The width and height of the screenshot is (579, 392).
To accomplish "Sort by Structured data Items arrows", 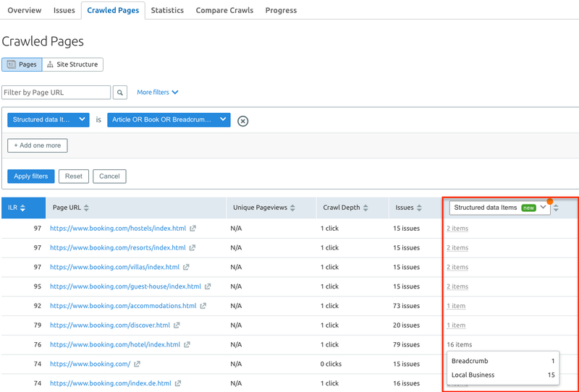I will point(556,208).
